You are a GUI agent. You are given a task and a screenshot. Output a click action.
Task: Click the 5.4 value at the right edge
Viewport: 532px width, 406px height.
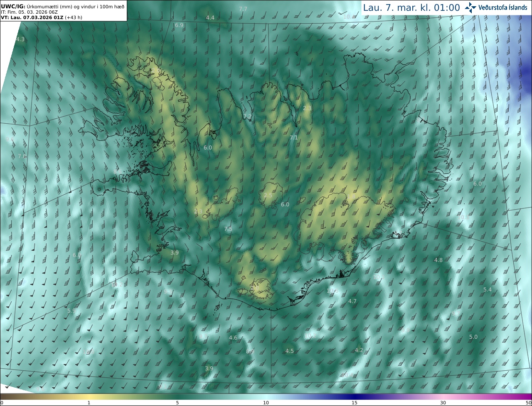click(x=488, y=290)
